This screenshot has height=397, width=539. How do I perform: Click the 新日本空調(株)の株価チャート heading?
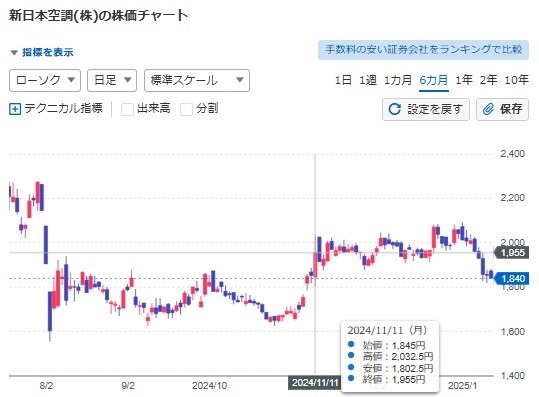(98, 16)
